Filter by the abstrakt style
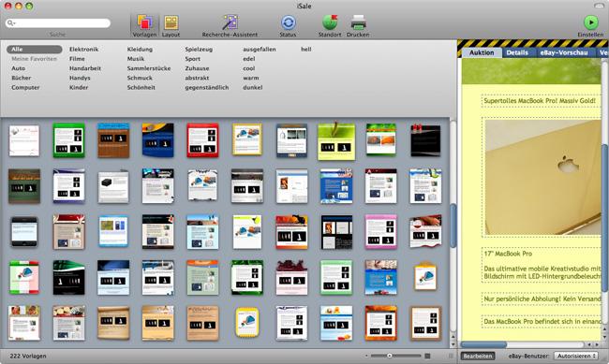 [x=197, y=78]
